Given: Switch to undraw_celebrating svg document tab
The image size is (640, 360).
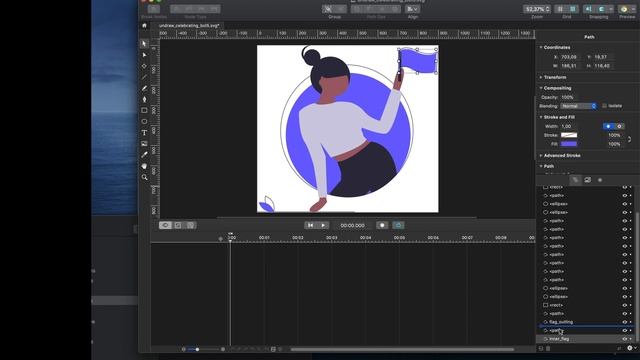Looking at the screenshot, I should point(189,25).
